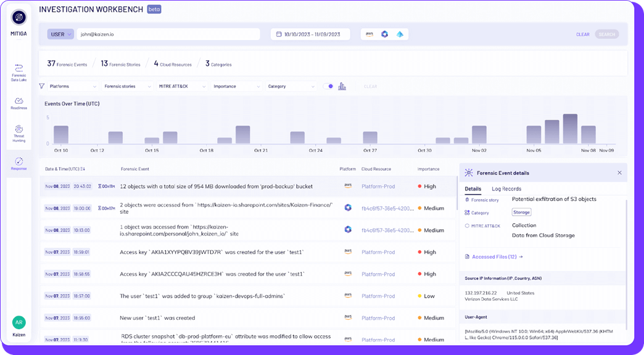Image resolution: width=644 pixels, height=355 pixels.
Task: Open the Readiness section in the sidebar
Action: tap(19, 104)
